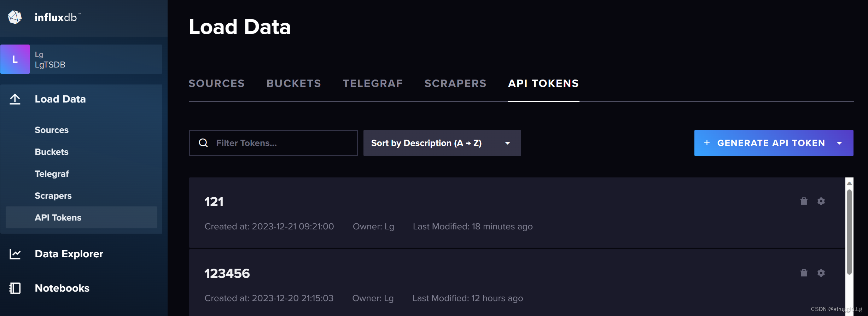Click the InfluxDB logo icon
The height and width of the screenshot is (316, 868).
pos(15,17)
